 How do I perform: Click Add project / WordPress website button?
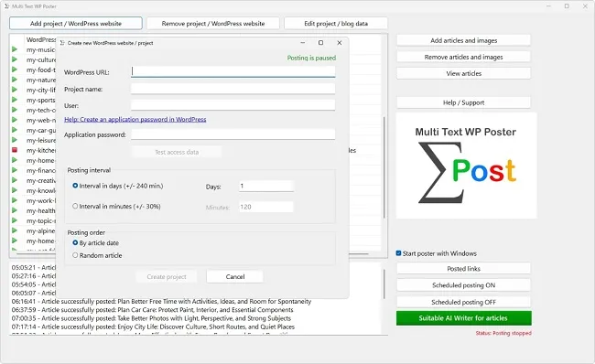pos(76,23)
